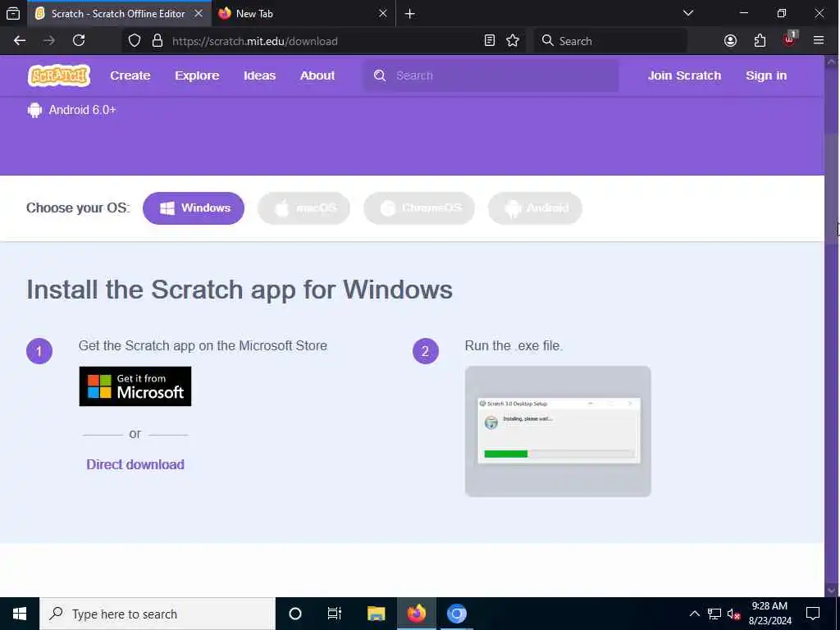840x630 pixels.
Task: Click the Firefox taskbar icon
Action: pos(416,614)
